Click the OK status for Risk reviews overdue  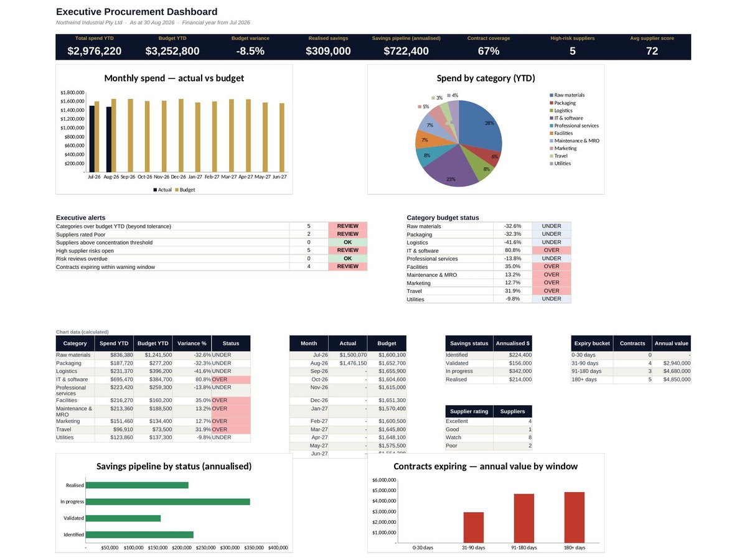coord(348,258)
